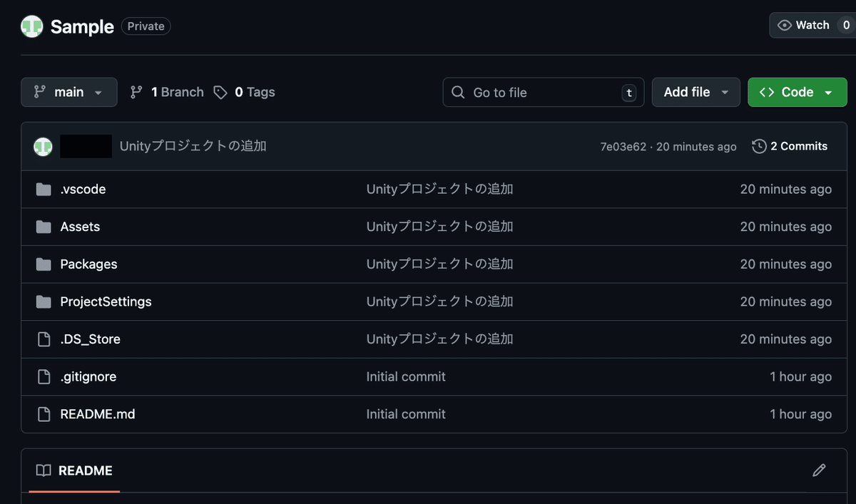
Task: Open commit history via the clock icon
Action: (x=758, y=146)
